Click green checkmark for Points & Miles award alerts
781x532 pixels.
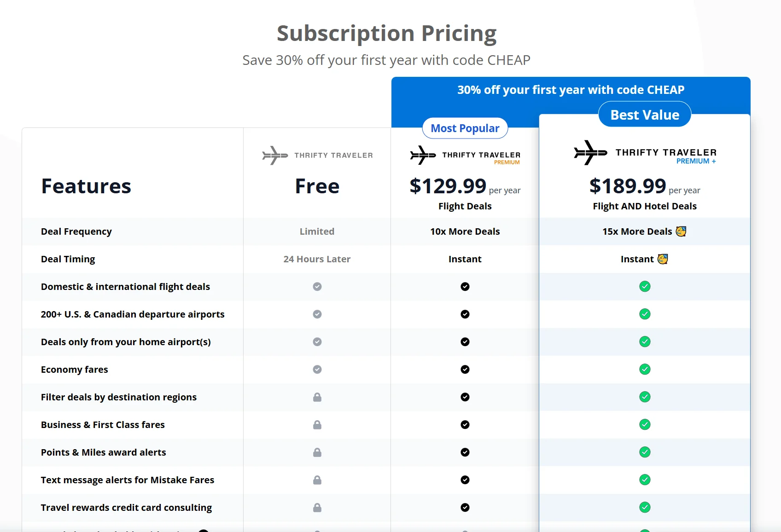coord(645,452)
